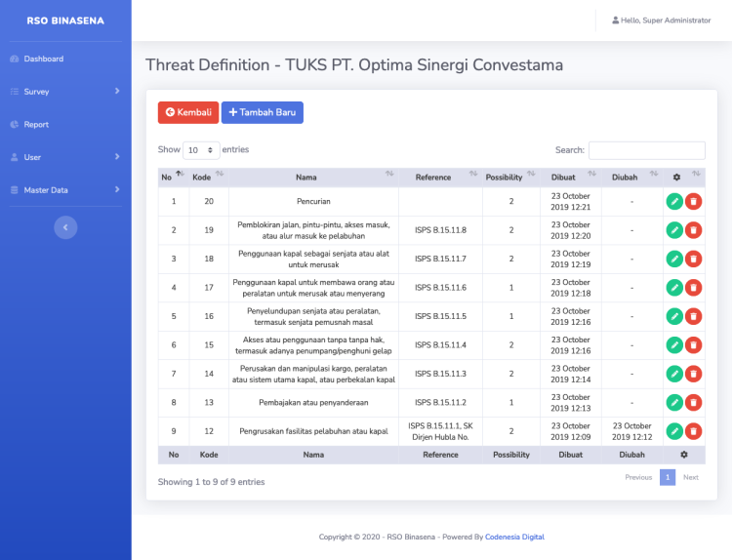Open the Dashboard menu item
732x560 pixels.
pyautogui.click(x=65, y=59)
